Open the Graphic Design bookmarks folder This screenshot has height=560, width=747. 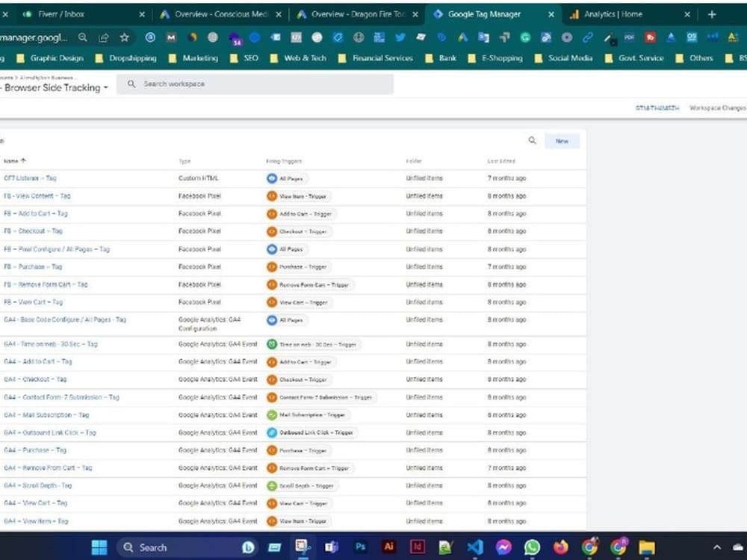50,58
